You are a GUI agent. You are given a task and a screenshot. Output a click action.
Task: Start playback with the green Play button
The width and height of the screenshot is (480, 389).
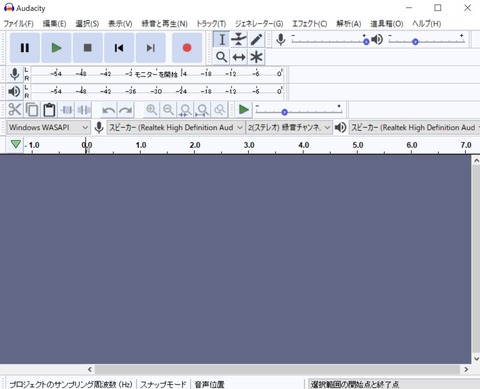[56, 48]
